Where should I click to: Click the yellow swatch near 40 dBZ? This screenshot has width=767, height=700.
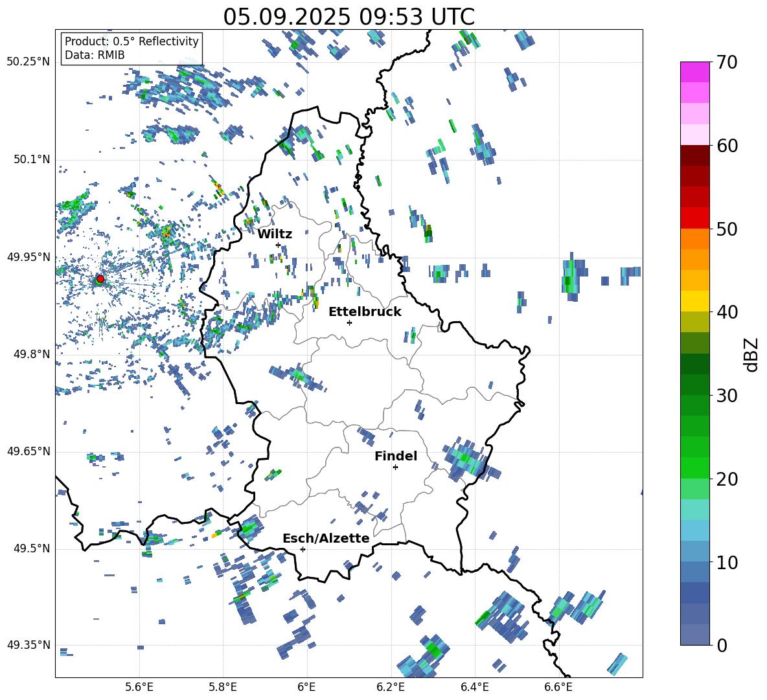tap(694, 301)
